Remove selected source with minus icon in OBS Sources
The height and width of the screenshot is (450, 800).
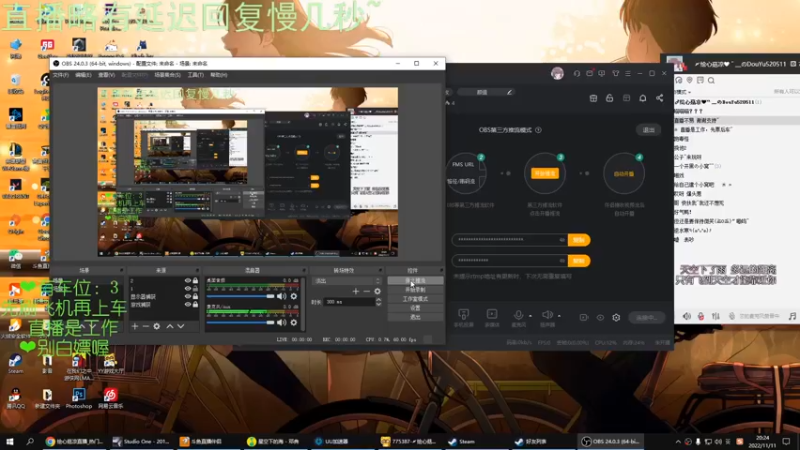(x=145, y=326)
